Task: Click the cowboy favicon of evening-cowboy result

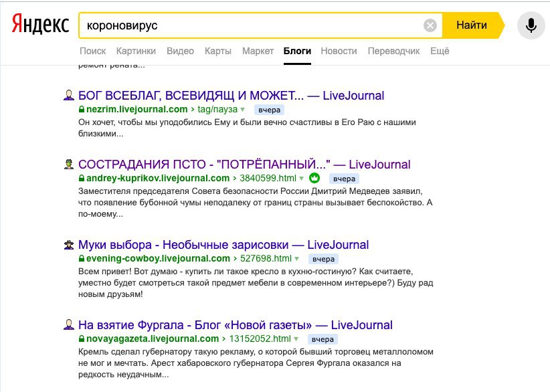Action: pyautogui.click(x=69, y=244)
